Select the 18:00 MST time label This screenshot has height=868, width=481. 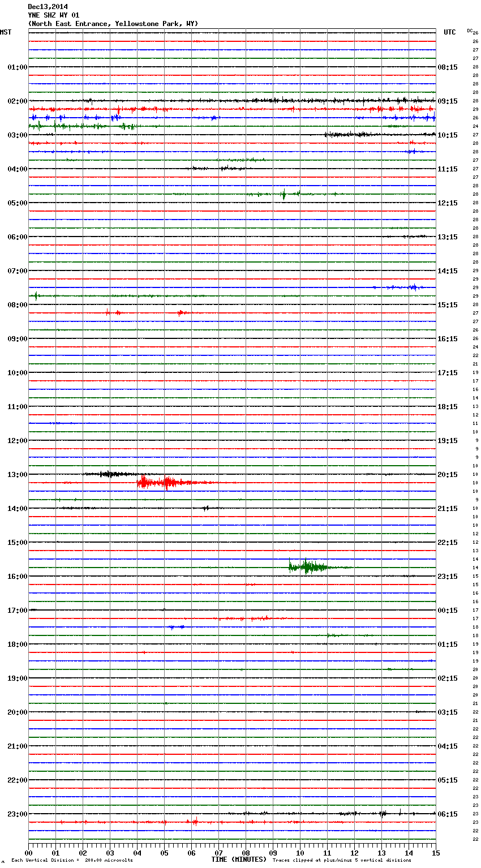click(18, 644)
